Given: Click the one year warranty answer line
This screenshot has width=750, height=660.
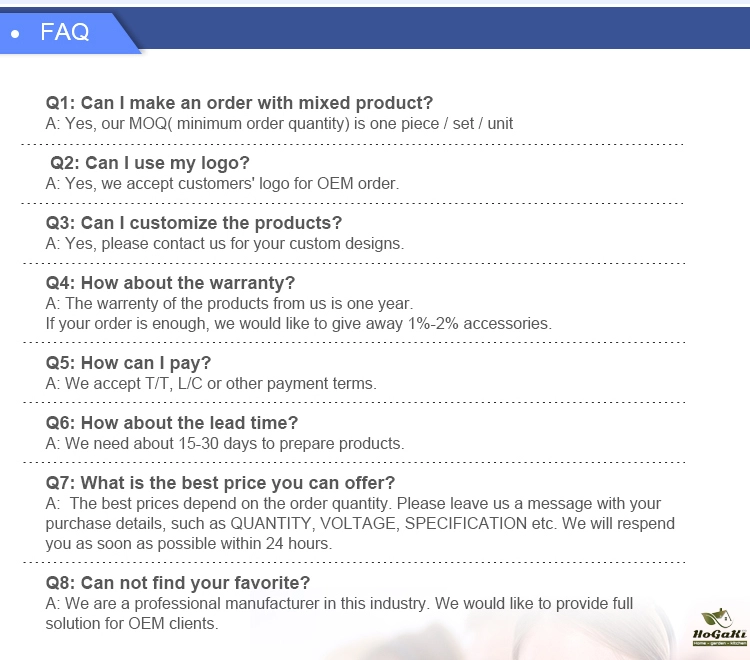Looking at the screenshot, I should point(229,304).
